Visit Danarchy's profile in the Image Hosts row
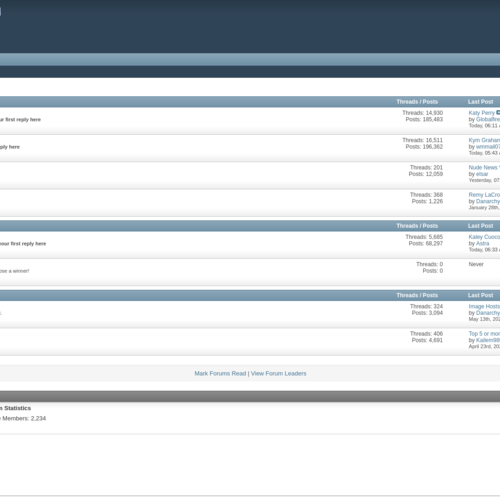 point(488,313)
